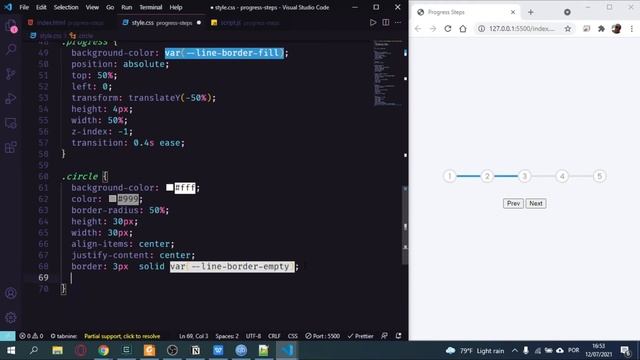This screenshot has width=640, height=360.
Task: Show errors and warnings count in status bar
Action: (31, 336)
